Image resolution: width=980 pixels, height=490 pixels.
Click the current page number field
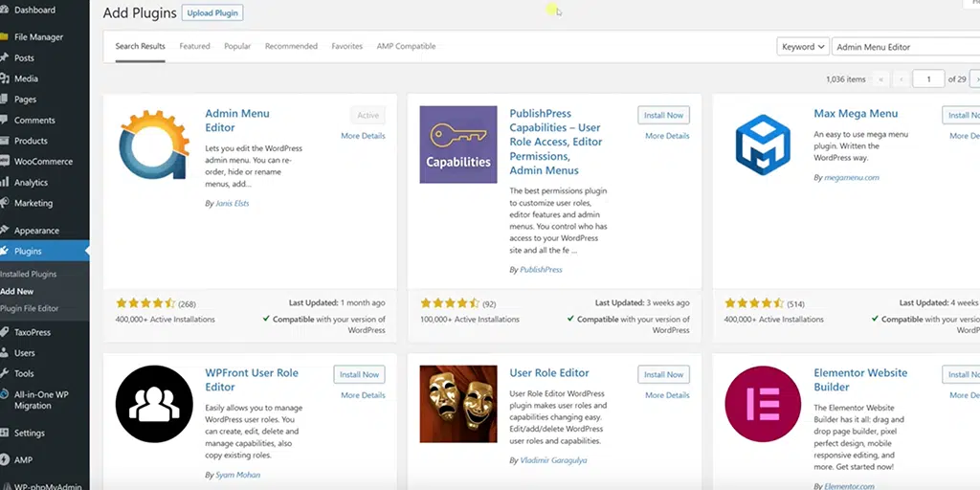pos(927,79)
